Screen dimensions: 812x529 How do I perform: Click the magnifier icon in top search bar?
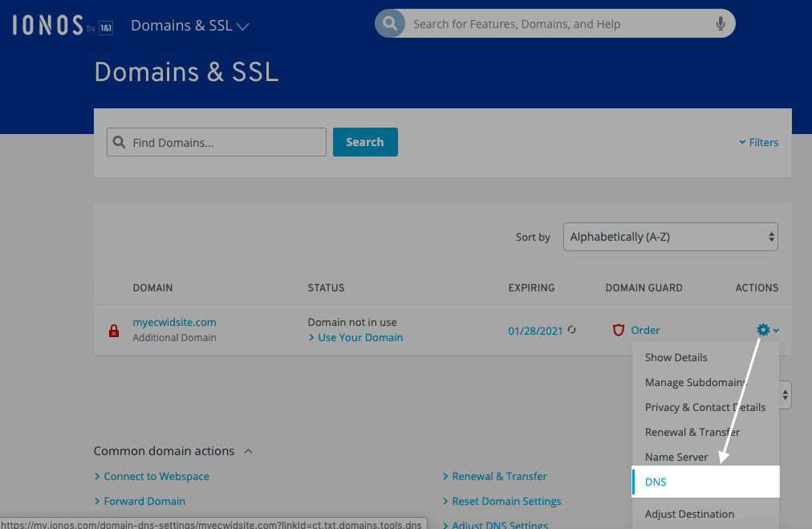click(x=390, y=23)
